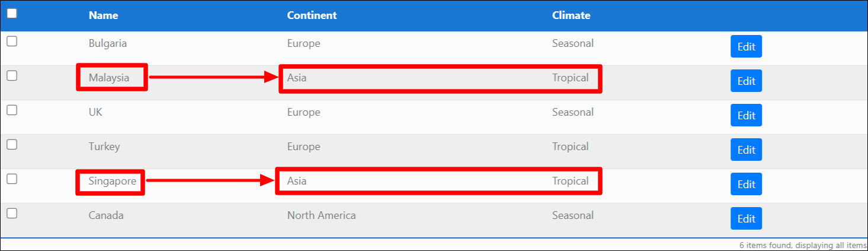Check the Turkey row checkbox
The width and height of the screenshot is (868, 251).
[x=12, y=145]
